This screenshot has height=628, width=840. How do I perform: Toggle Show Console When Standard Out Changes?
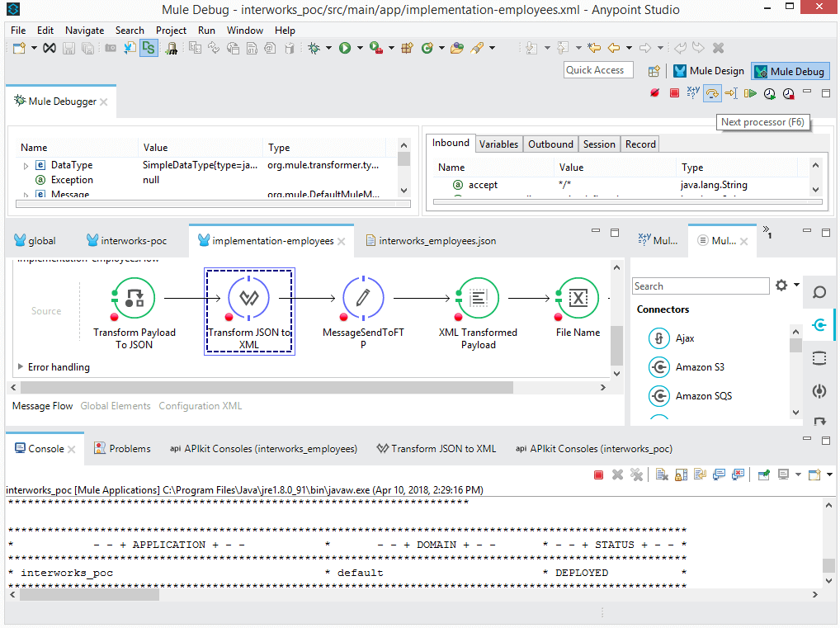tap(719, 474)
